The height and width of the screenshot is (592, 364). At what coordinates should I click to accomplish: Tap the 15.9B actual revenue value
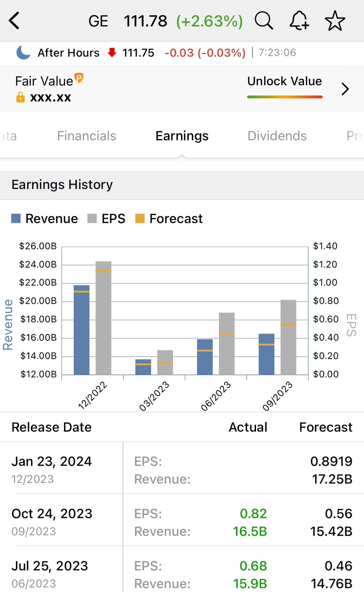coord(250,584)
